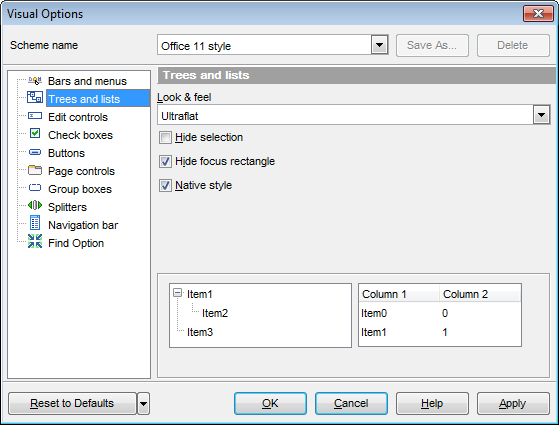Click the Column 2 header
This screenshot has height=425, width=559.
click(x=480, y=294)
